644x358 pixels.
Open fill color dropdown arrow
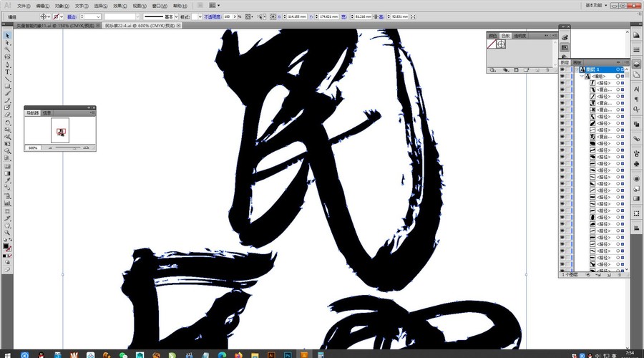(x=49, y=17)
